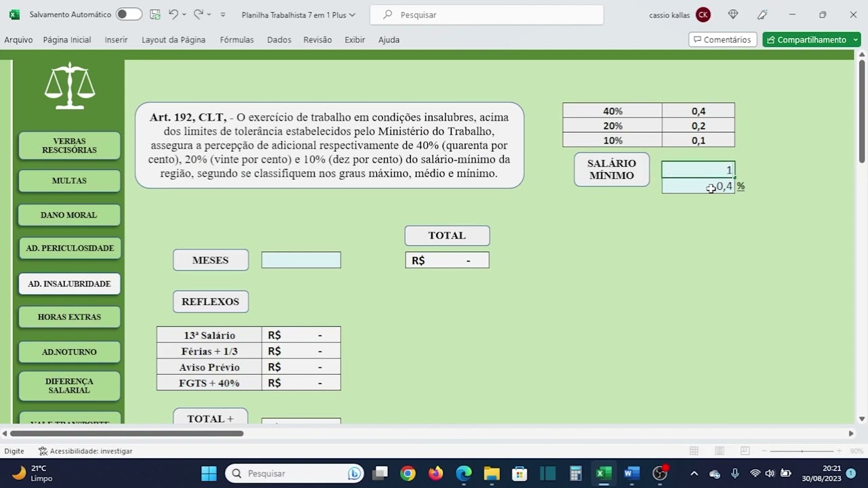Click the Pesquisar search box in Excel title bar
Screen dimensions: 868x488
pyautogui.click(x=487, y=14)
